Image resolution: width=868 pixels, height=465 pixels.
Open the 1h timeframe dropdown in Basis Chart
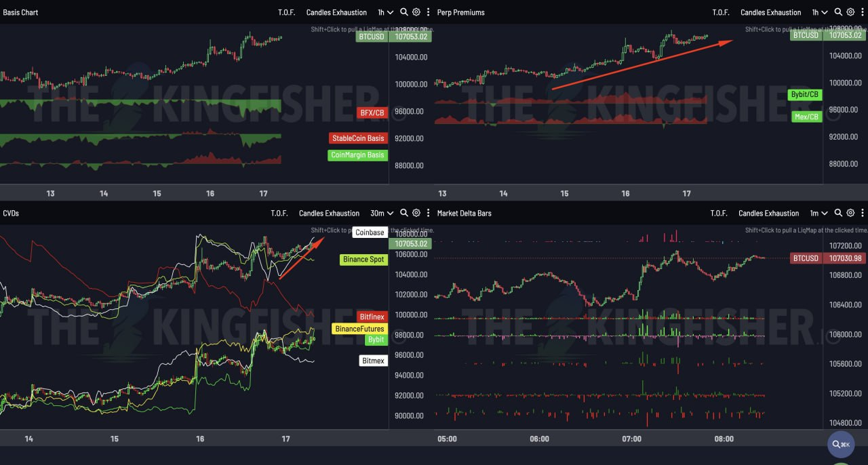pyautogui.click(x=385, y=12)
